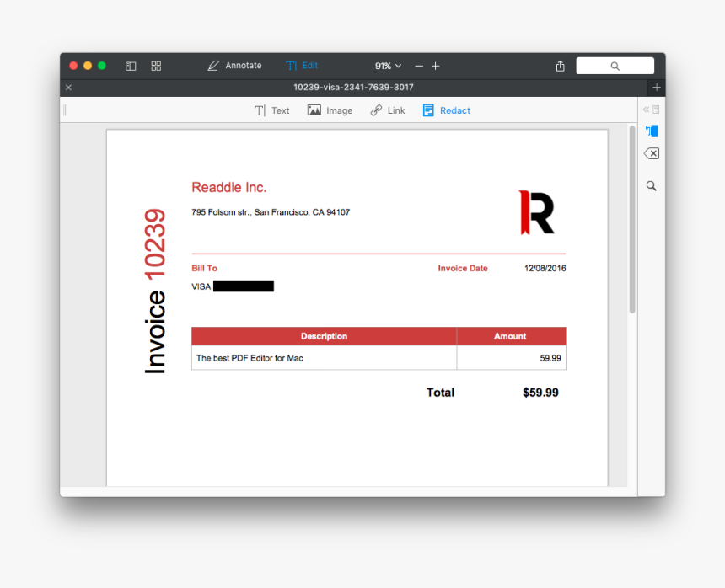Select the Text edit tool

pos(271,110)
